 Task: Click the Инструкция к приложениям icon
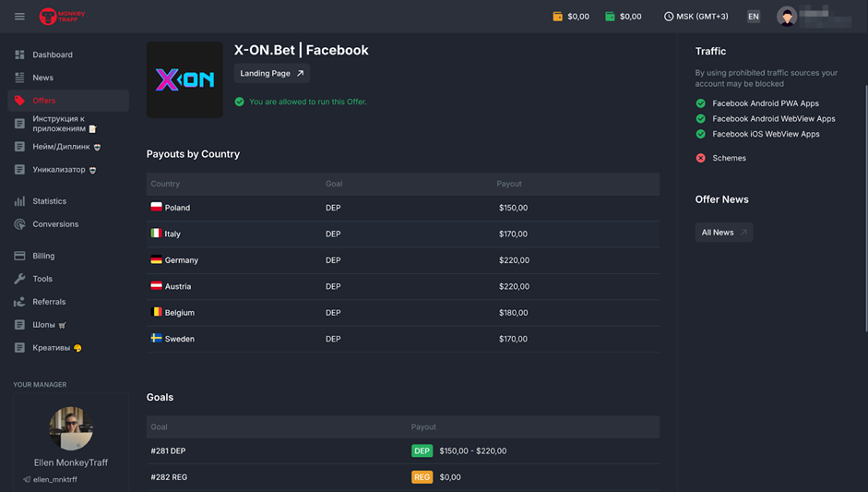point(19,124)
